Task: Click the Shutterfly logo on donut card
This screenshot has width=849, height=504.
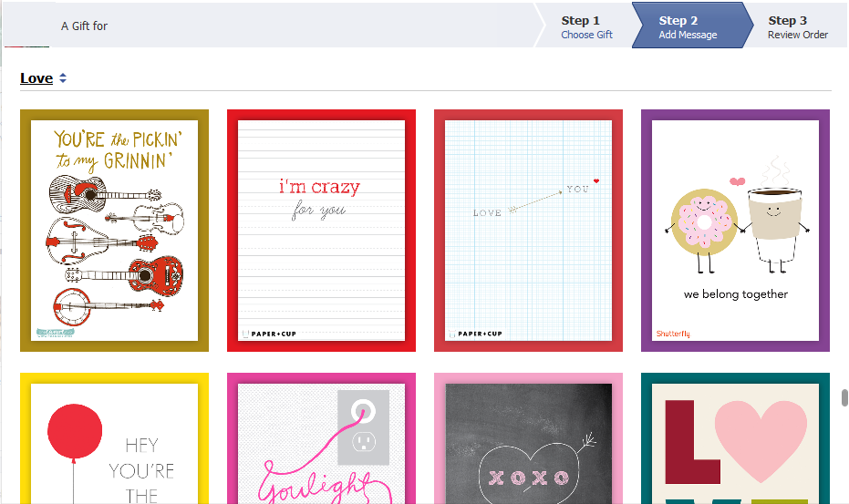Action: (673, 334)
